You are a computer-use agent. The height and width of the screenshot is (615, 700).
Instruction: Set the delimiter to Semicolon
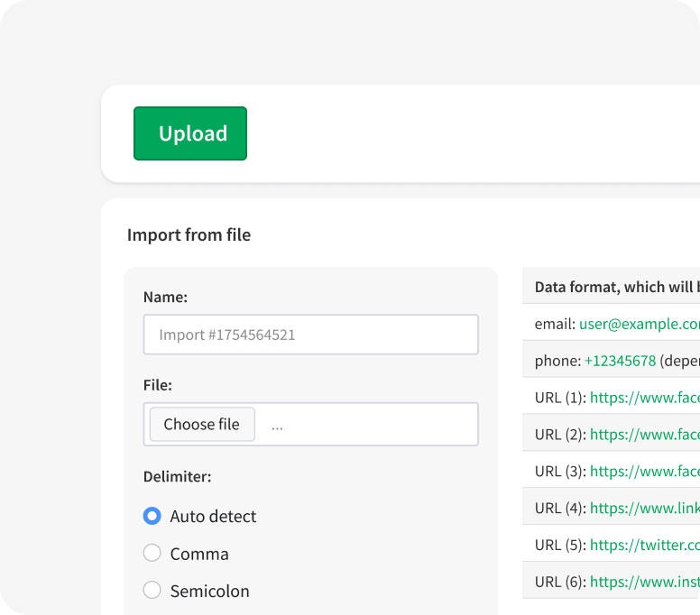152,592
